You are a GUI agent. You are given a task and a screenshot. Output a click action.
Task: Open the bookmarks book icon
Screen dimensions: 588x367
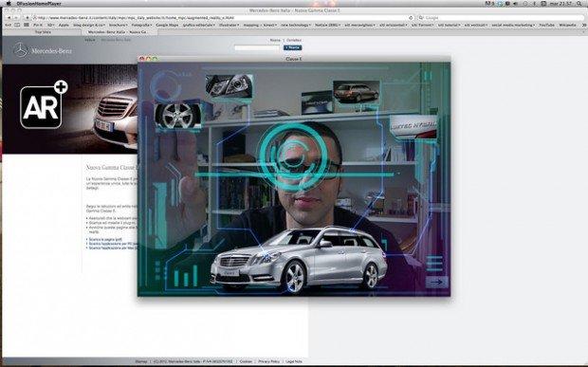pyautogui.click(x=17, y=25)
